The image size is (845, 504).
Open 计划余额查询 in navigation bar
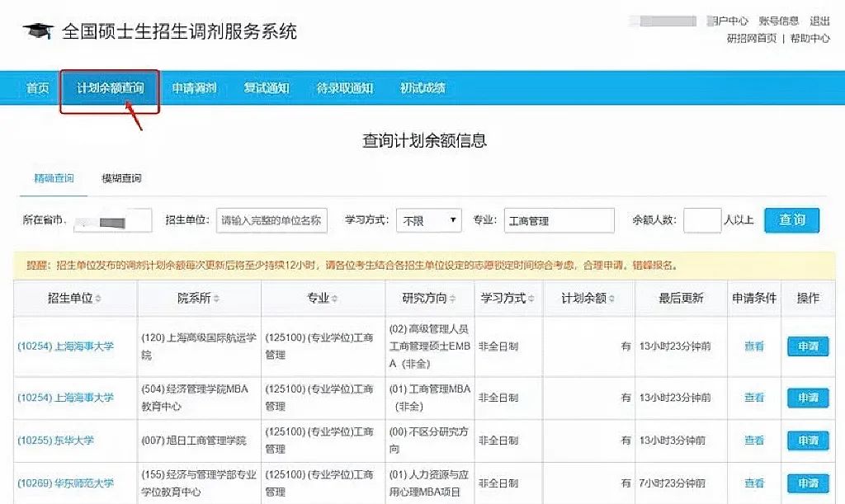coord(110,88)
